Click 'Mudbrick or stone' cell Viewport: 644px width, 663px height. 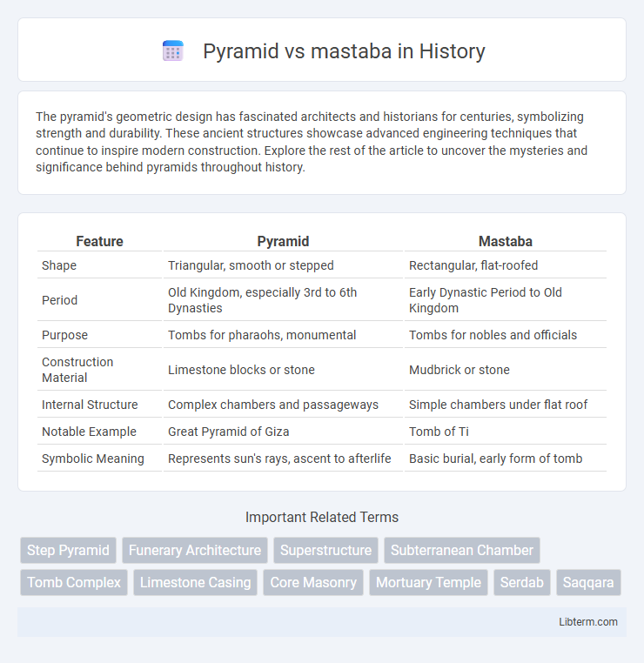[x=506, y=370]
